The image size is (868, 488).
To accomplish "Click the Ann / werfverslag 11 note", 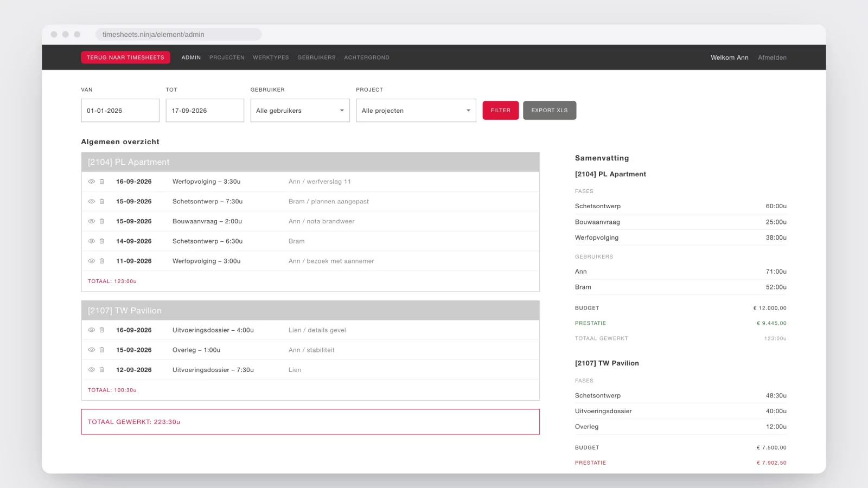I will coord(320,182).
